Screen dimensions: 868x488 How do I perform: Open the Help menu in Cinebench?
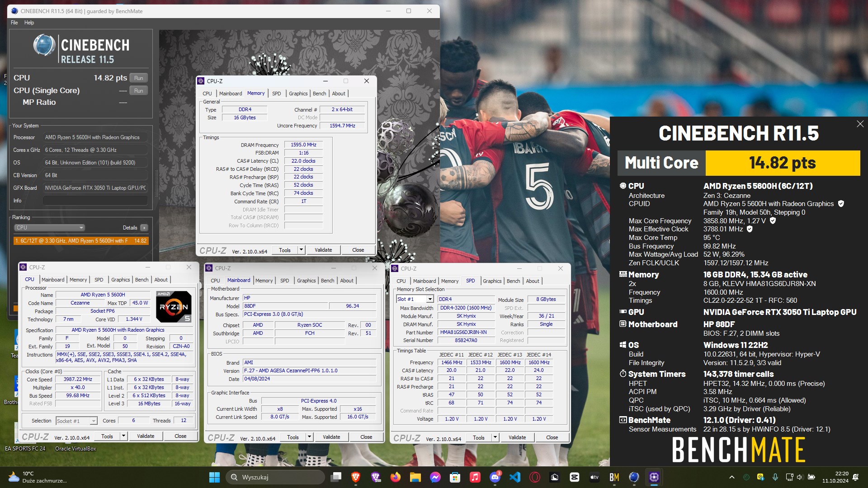(29, 23)
